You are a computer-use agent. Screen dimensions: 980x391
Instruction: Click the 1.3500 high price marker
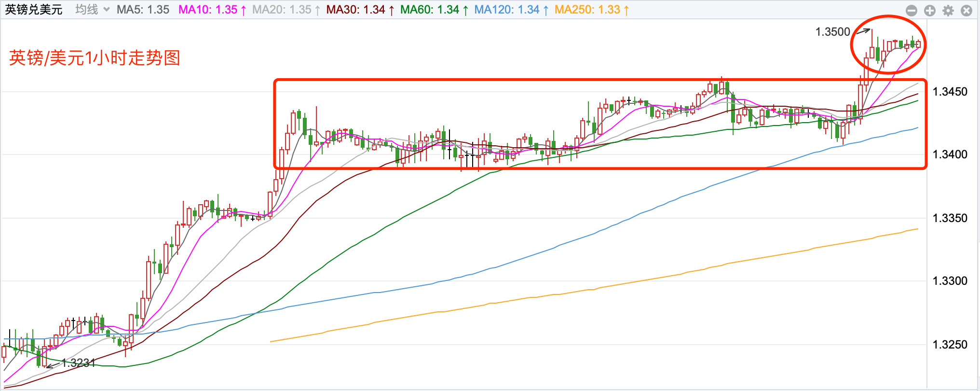pos(832,32)
